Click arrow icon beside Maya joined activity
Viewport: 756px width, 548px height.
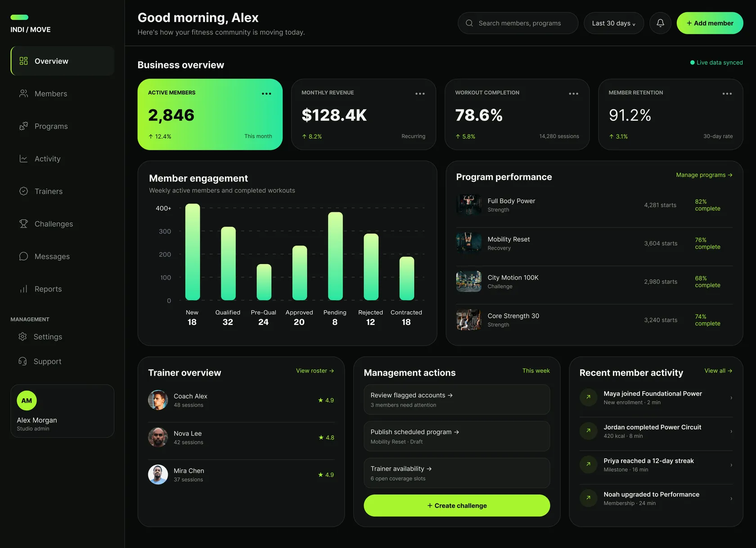point(588,397)
